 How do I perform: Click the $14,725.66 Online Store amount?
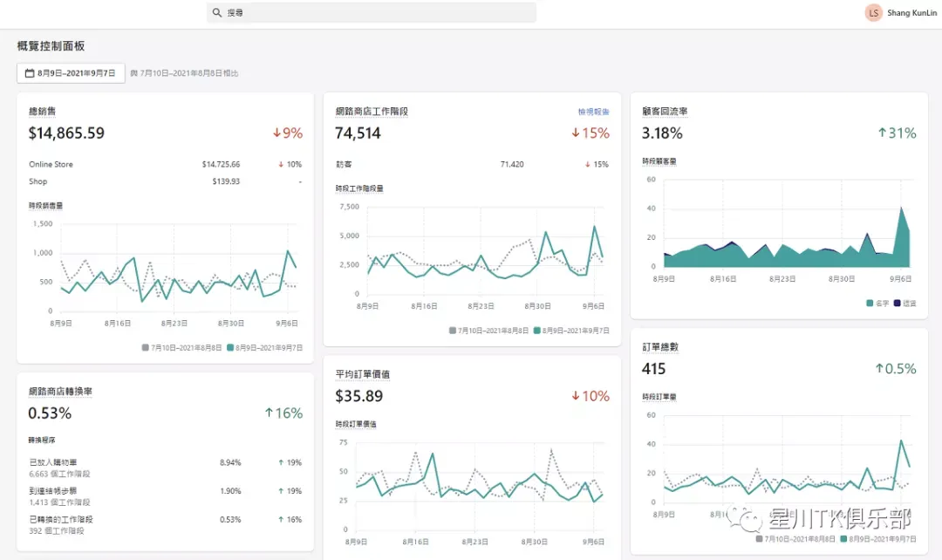(x=221, y=164)
